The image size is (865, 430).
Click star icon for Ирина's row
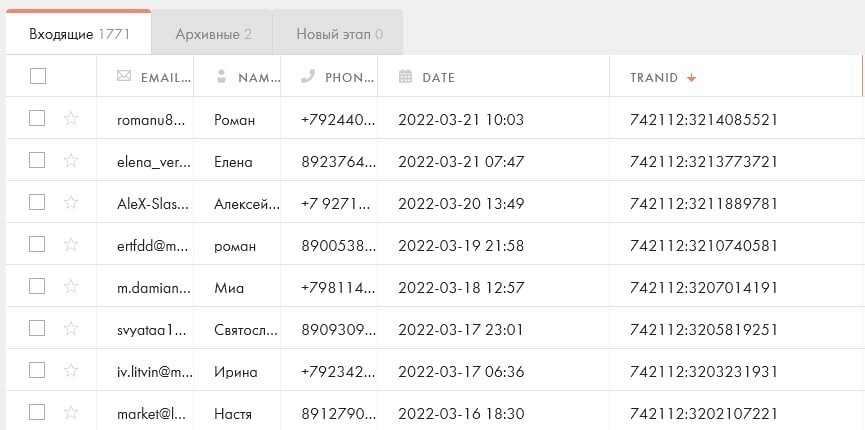[x=71, y=370]
